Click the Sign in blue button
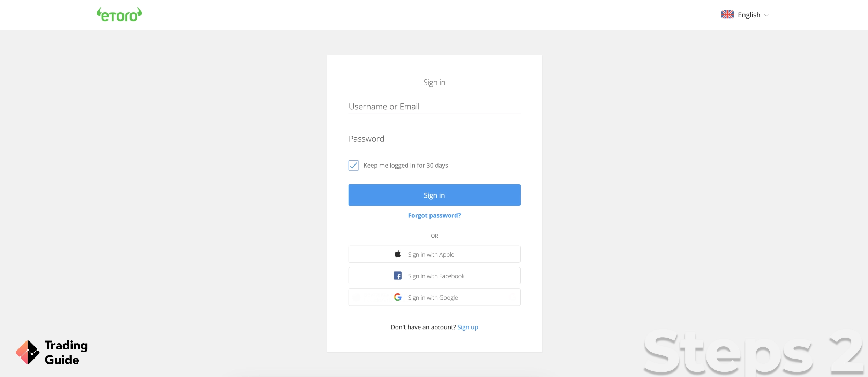Screen dimensions: 868x377 pos(434,194)
